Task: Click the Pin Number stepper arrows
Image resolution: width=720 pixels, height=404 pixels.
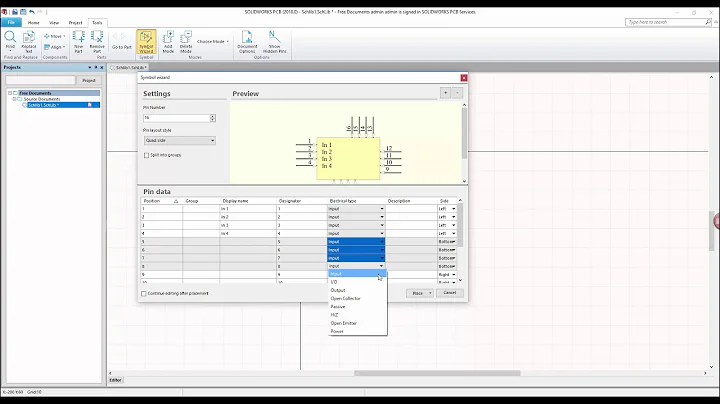Action: [213, 118]
